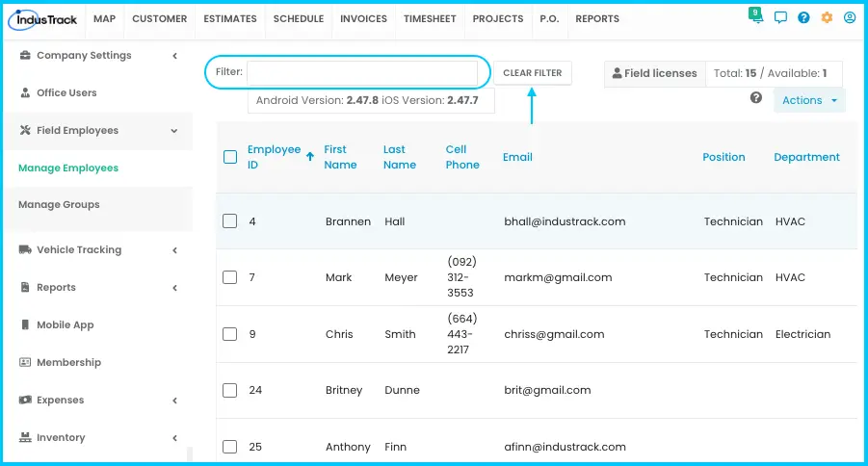
Task: Click the blue help icon in header
Action: [x=803, y=17]
